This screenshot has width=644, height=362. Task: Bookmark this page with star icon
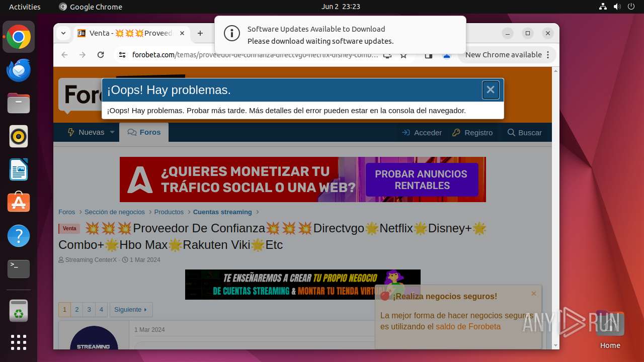[x=404, y=55]
